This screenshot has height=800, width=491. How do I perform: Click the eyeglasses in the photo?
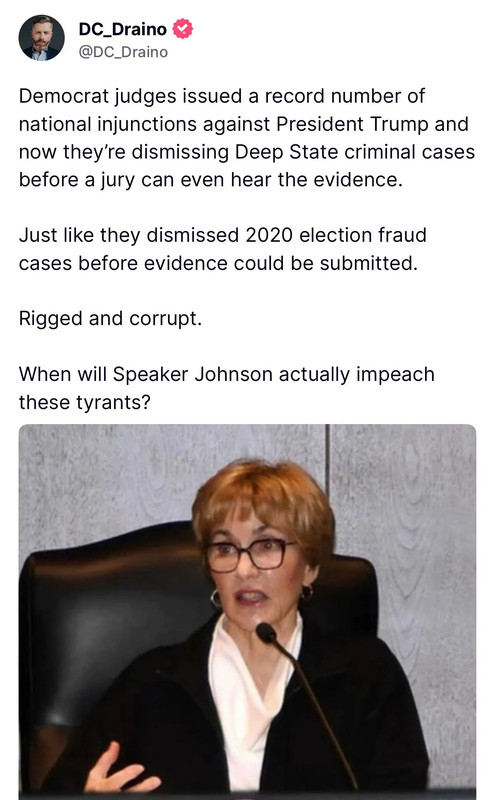[x=247, y=555]
